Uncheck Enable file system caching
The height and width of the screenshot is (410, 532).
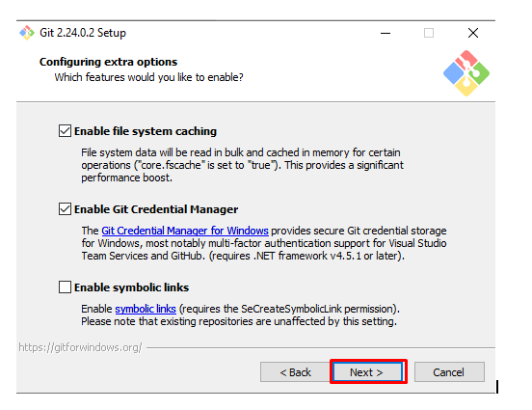[x=65, y=131]
